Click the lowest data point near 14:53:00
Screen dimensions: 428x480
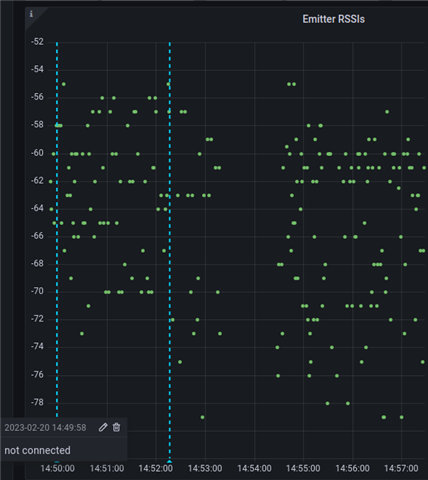point(202,417)
